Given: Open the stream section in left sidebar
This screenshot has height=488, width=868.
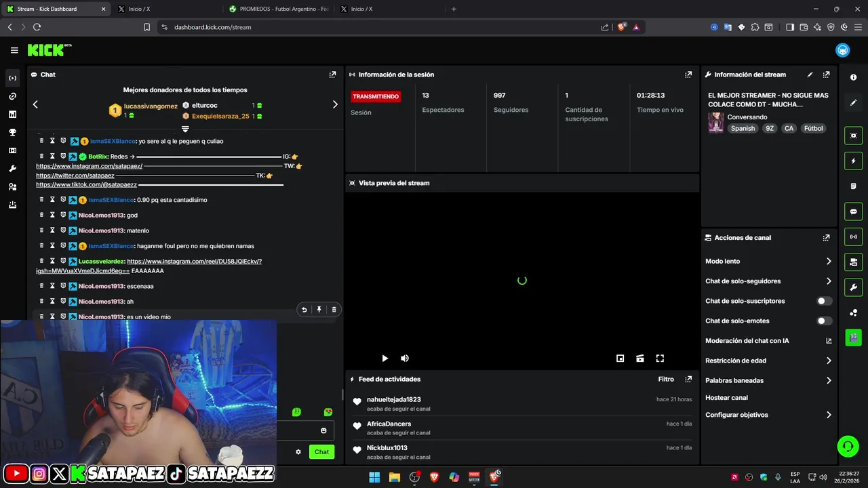Looking at the screenshot, I should (x=12, y=78).
